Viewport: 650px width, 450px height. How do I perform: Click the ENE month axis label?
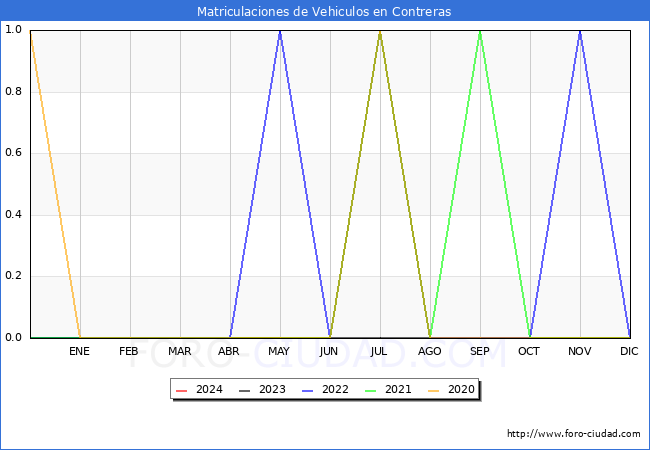[x=79, y=351]
